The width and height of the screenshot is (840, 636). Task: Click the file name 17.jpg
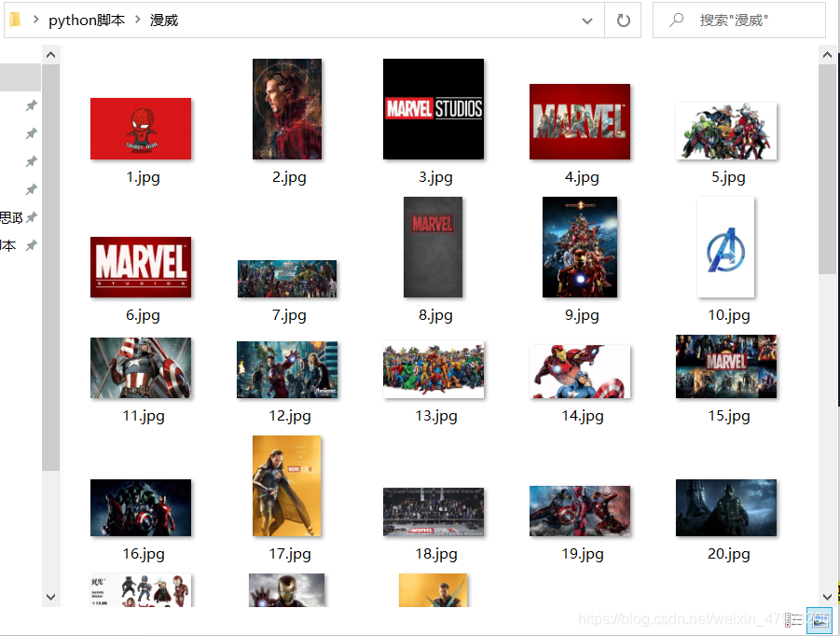[290, 554]
